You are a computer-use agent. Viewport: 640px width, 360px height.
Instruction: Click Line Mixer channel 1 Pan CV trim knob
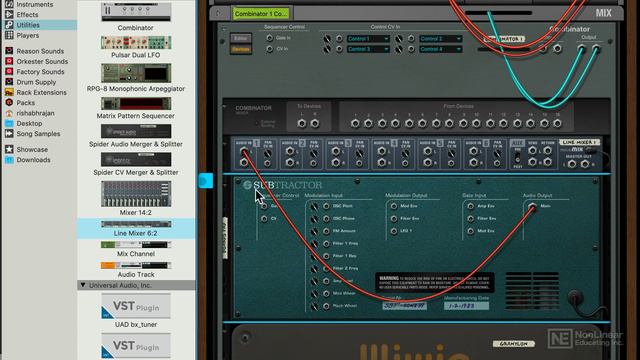[x=267, y=154]
